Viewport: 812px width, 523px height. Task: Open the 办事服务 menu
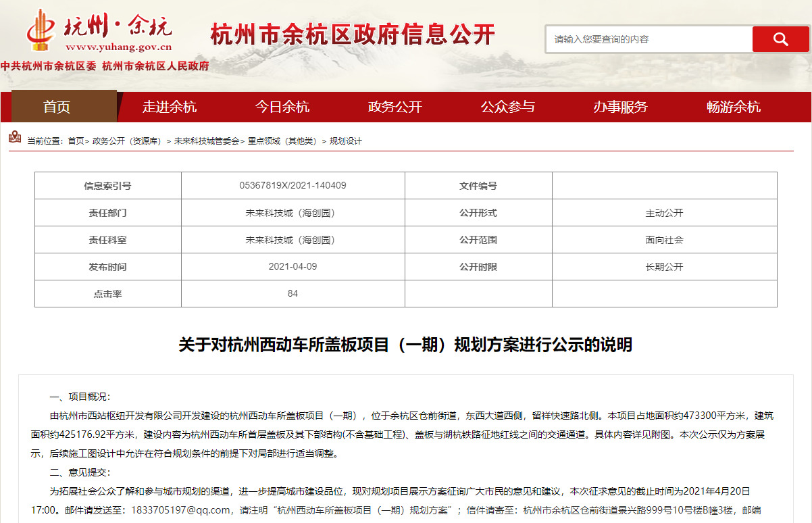[x=620, y=107]
